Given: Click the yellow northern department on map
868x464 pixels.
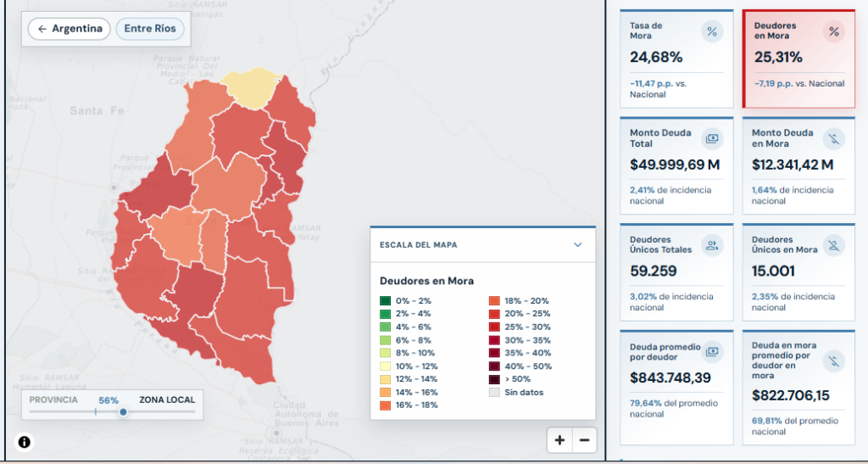Looking at the screenshot, I should point(252,88).
